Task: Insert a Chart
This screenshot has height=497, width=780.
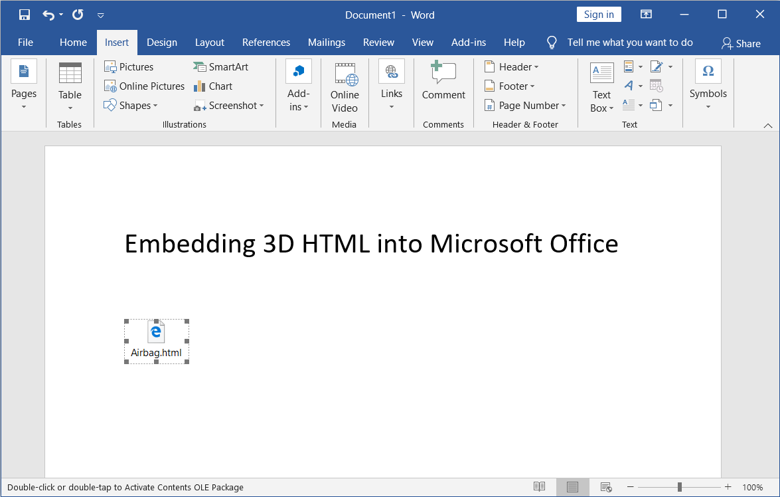Action: 213,86
